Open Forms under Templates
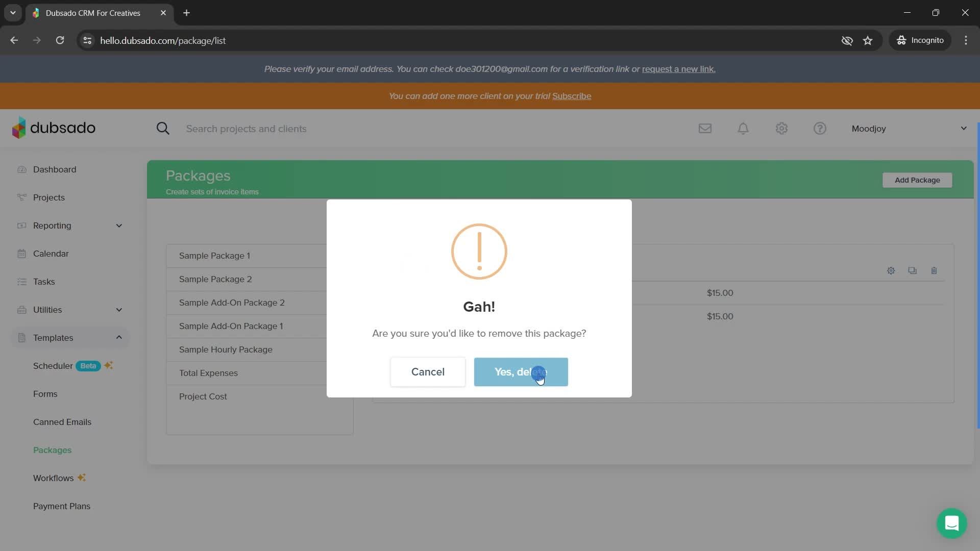Image resolution: width=980 pixels, height=551 pixels. coord(45,394)
